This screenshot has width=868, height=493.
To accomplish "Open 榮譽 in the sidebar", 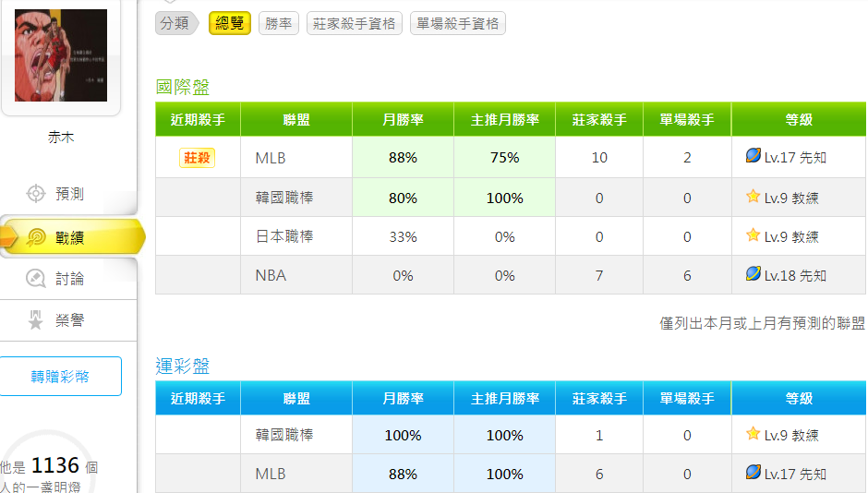I will click(70, 319).
